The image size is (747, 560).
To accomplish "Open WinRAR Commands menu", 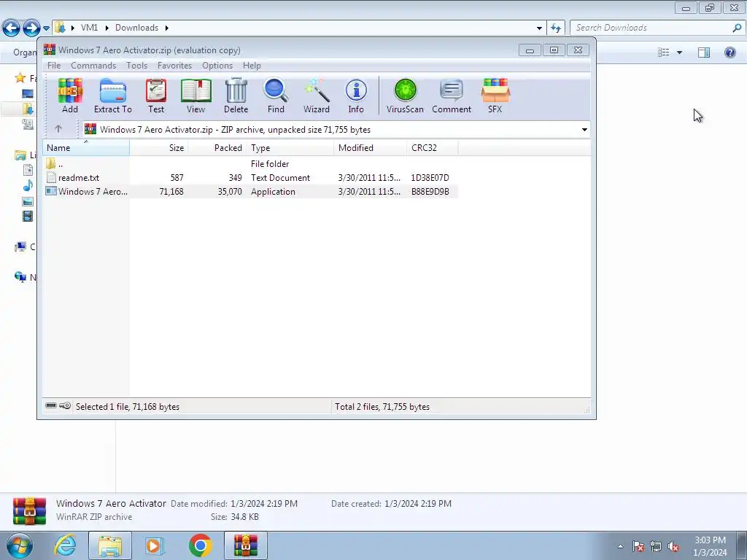I will tap(93, 65).
